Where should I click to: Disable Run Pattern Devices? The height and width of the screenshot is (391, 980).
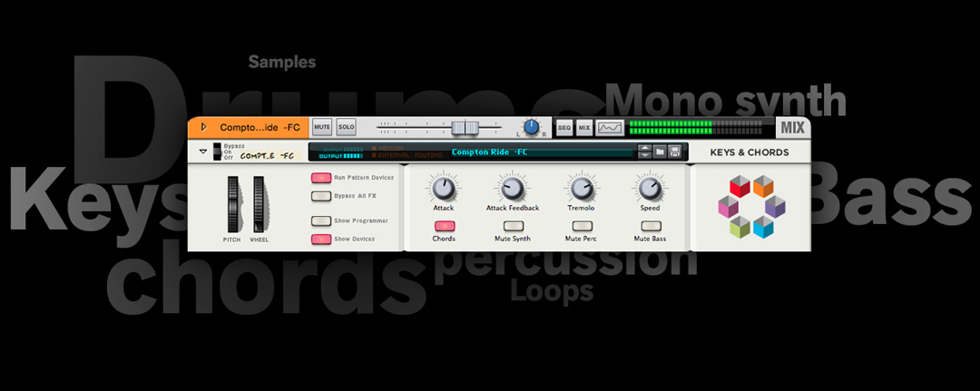321,178
